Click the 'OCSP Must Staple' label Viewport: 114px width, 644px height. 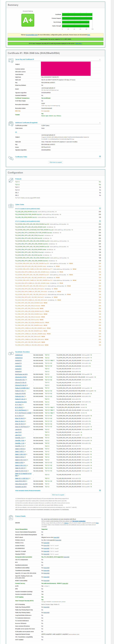pyautogui.click(x=20, y=101)
